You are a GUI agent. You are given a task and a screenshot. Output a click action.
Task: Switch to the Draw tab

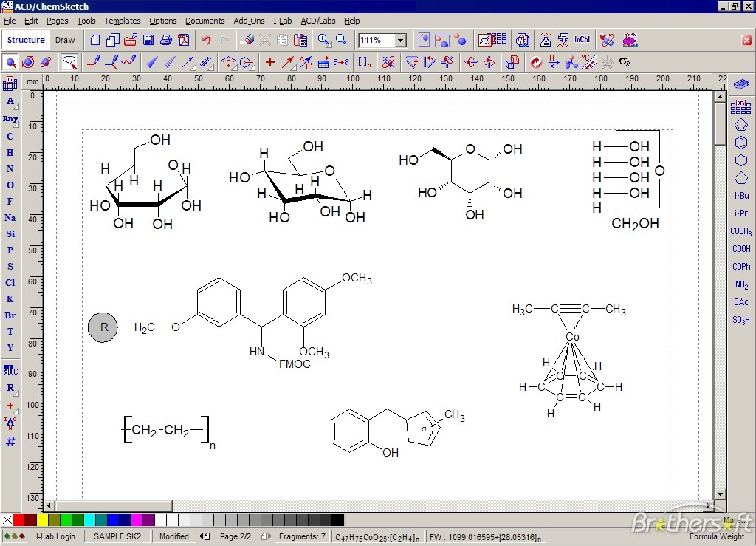tap(65, 40)
